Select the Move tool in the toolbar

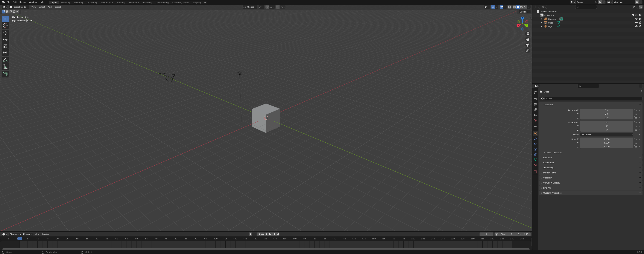coord(5,33)
